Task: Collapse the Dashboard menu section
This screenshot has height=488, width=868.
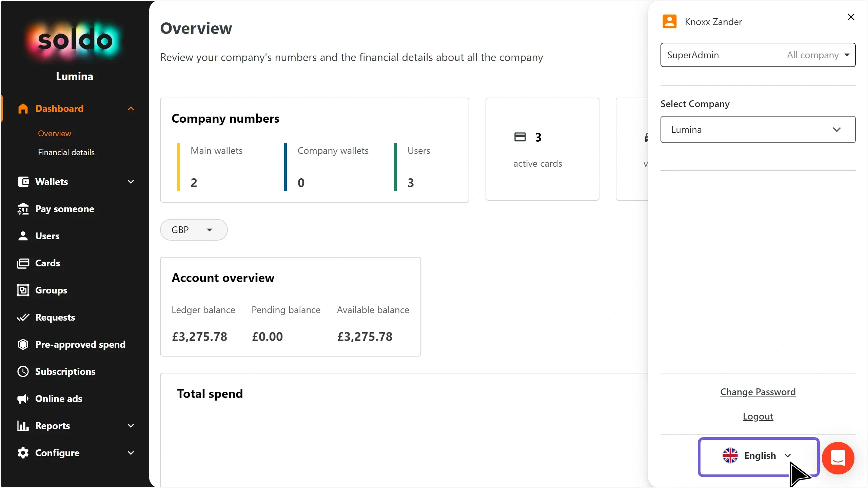Action: (x=131, y=108)
